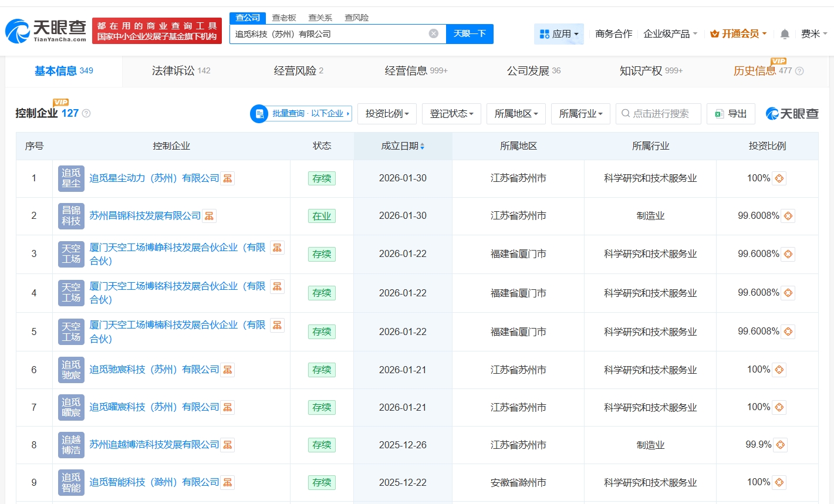Click the Excel export icon beside 导出

(720, 114)
